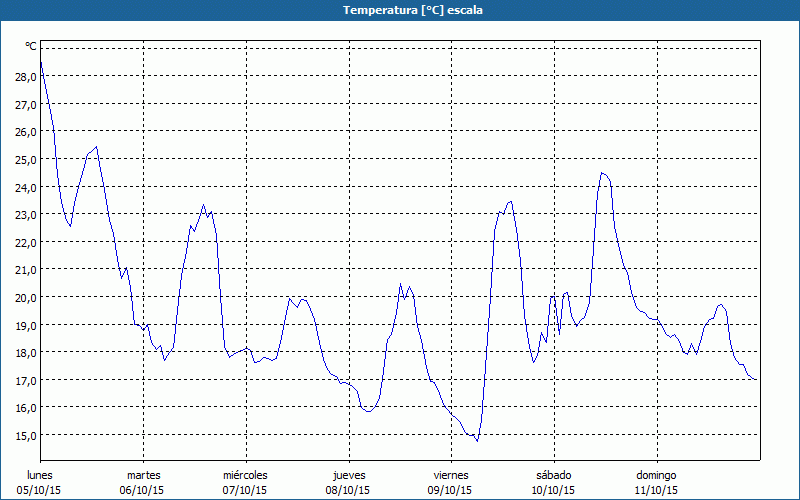The width and height of the screenshot is (800, 500).
Task: Click the 'domingo' day label
Action: [x=656, y=475]
